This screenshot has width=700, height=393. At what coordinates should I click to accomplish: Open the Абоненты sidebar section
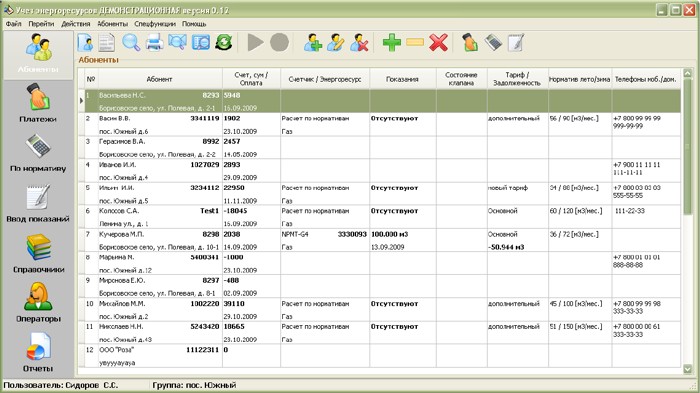[38, 54]
